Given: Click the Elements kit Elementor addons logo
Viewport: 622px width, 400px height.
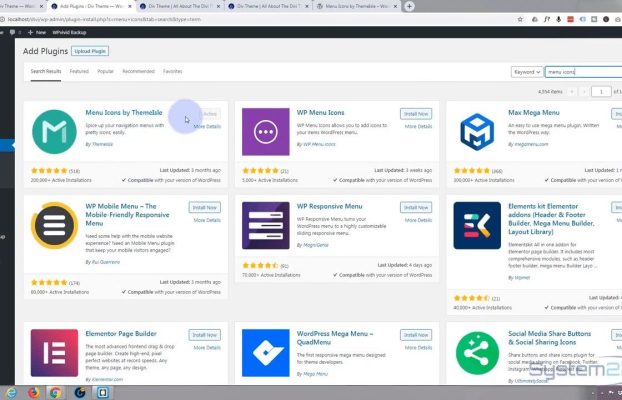Looking at the screenshot, I should click(x=477, y=225).
